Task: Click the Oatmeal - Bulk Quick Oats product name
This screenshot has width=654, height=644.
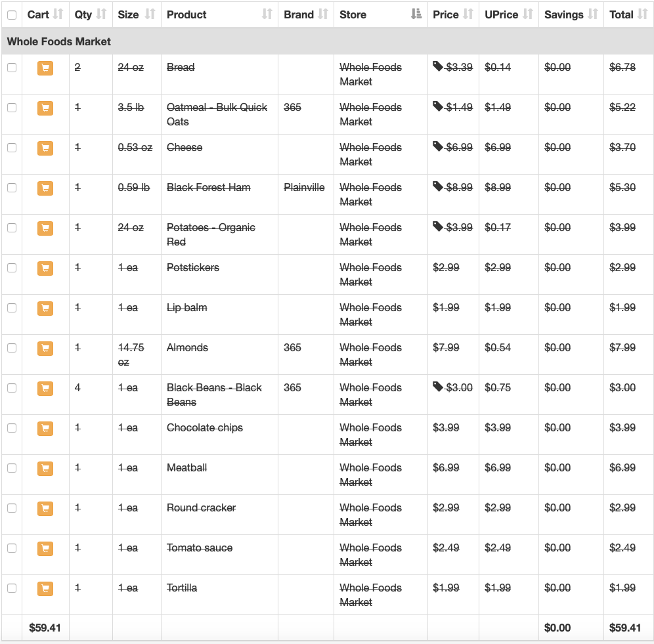Action: pyautogui.click(x=217, y=115)
